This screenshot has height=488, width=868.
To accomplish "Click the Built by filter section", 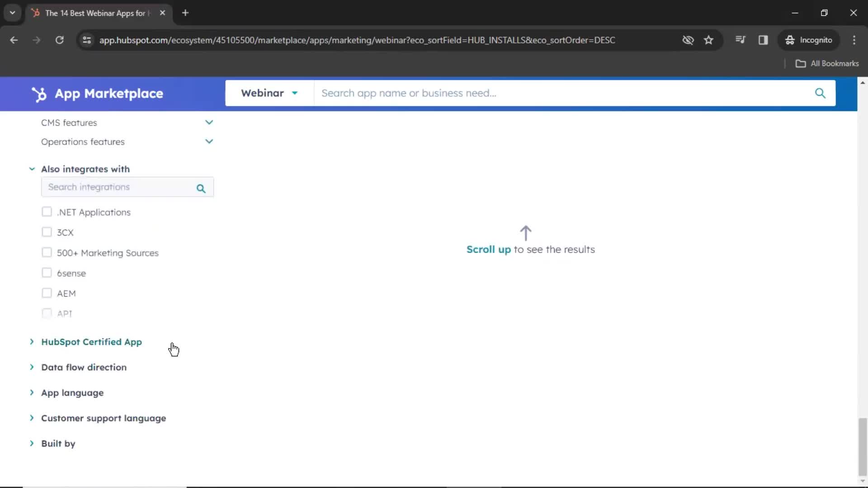I will pos(58,443).
